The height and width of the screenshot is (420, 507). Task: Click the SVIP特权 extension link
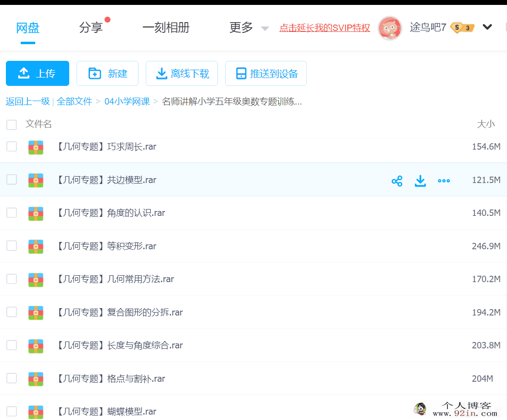click(324, 28)
